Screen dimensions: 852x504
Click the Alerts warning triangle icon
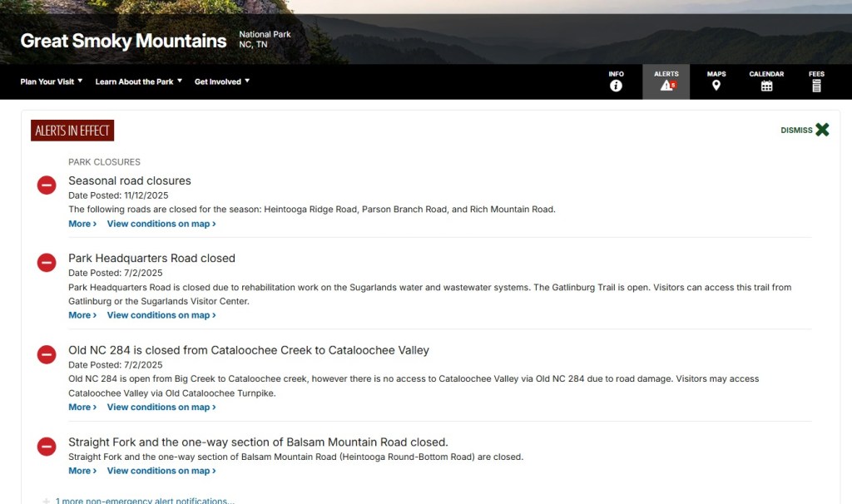coord(666,86)
